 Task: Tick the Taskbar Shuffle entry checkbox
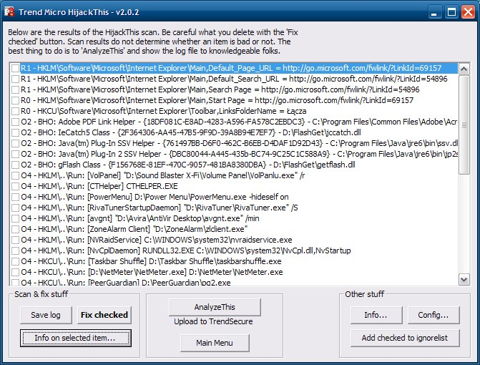(x=15, y=261)
